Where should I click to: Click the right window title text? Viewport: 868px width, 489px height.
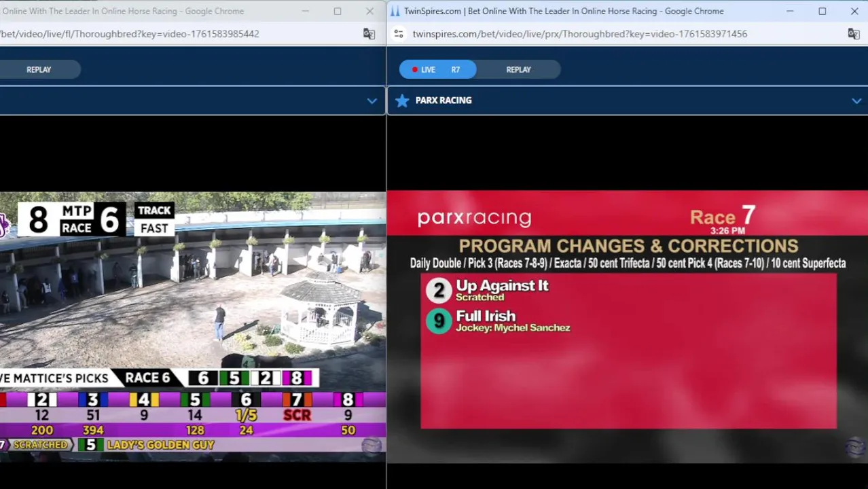tap(564, 11)
